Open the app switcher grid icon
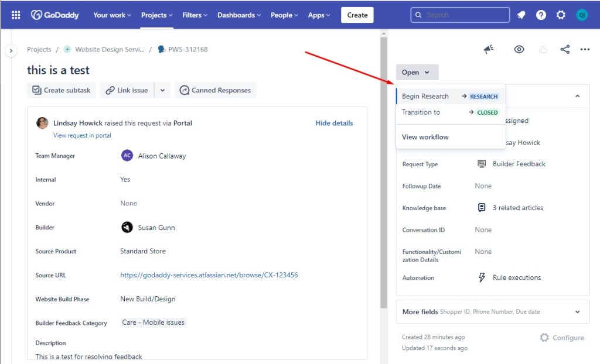The width and height of the screenshot is (600, 364). [x=16, y=15]
